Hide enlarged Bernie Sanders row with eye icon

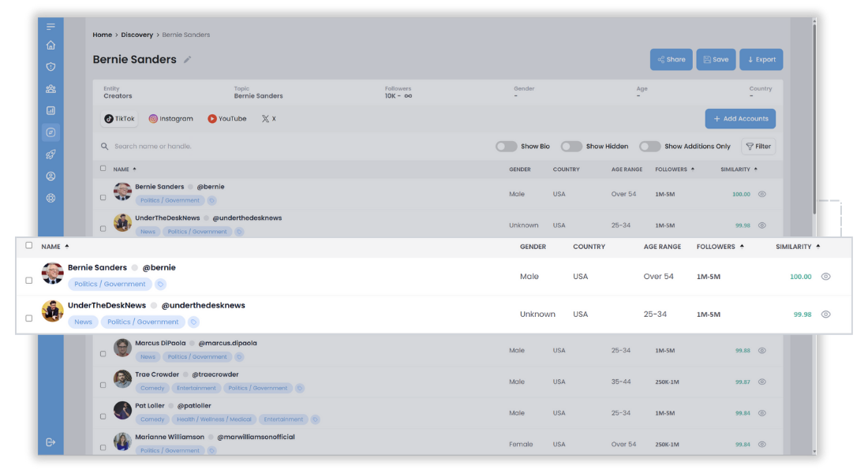[826, 277]
